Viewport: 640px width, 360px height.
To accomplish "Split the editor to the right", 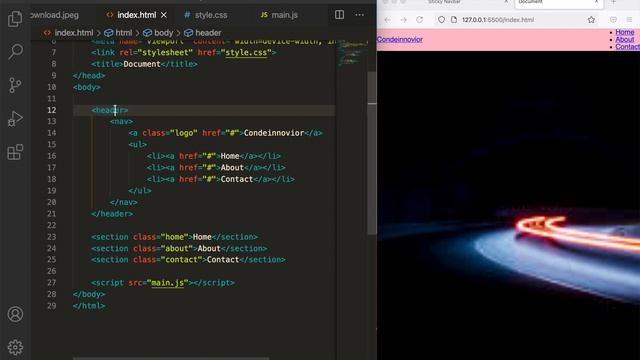I will [339, 15].
